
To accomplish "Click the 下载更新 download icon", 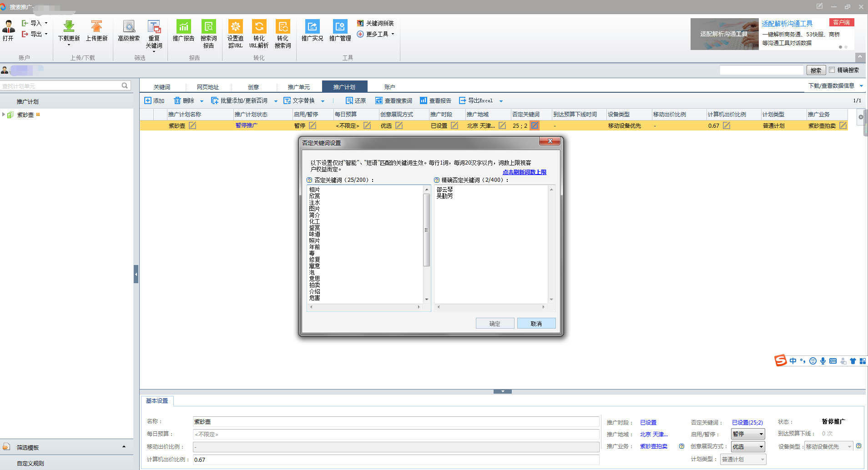I will tap(69, 27).
